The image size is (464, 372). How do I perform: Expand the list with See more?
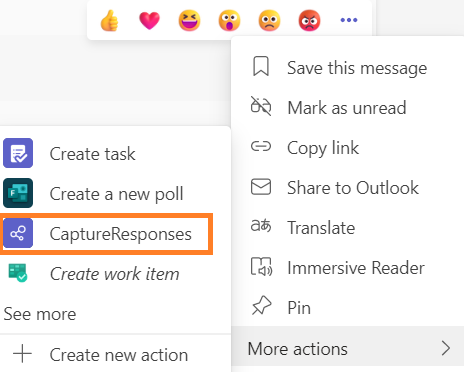click(40, 314)
